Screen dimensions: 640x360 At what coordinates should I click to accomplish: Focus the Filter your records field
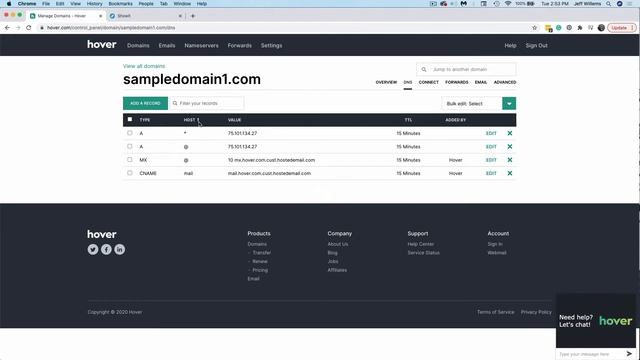207,103
